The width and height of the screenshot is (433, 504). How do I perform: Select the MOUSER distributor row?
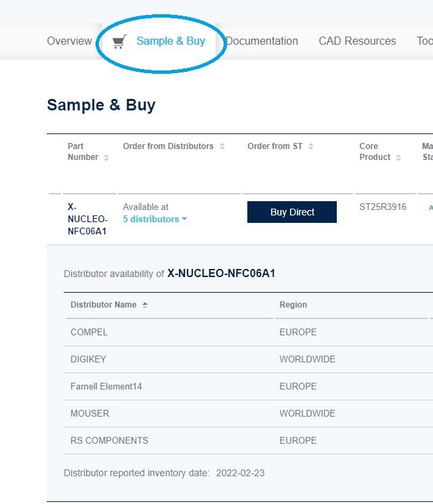pos(248,413)
